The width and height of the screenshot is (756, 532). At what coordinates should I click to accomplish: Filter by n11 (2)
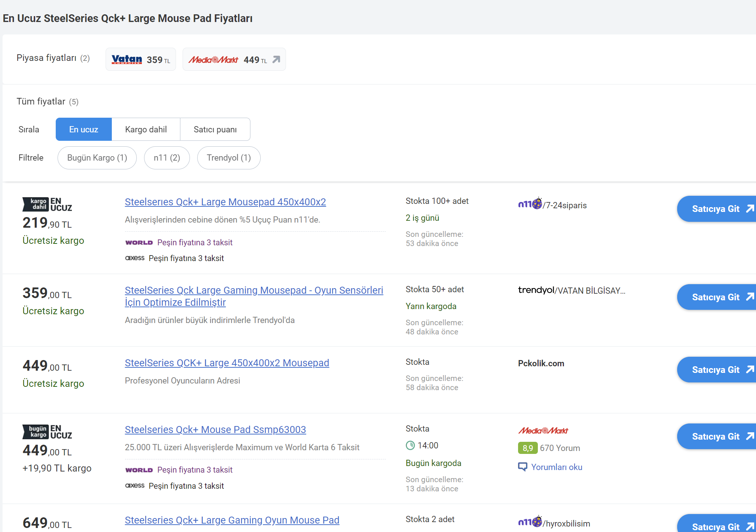(x=167, y=158)
